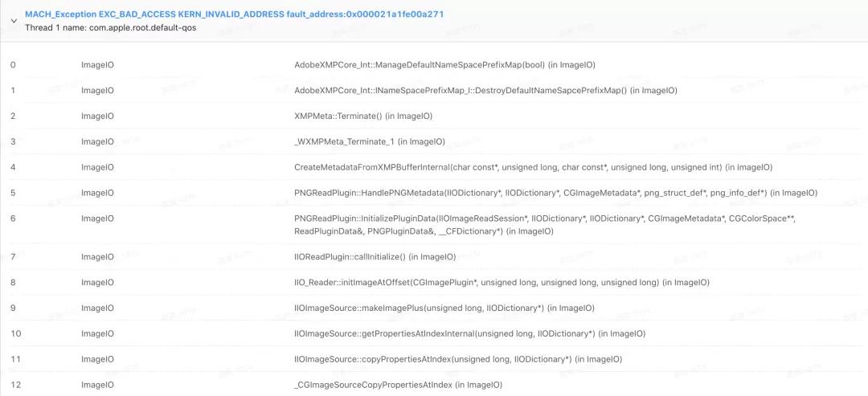Select IIOImageSource::copyPropertiesAtIndex frame text

[x=458, y=360]
